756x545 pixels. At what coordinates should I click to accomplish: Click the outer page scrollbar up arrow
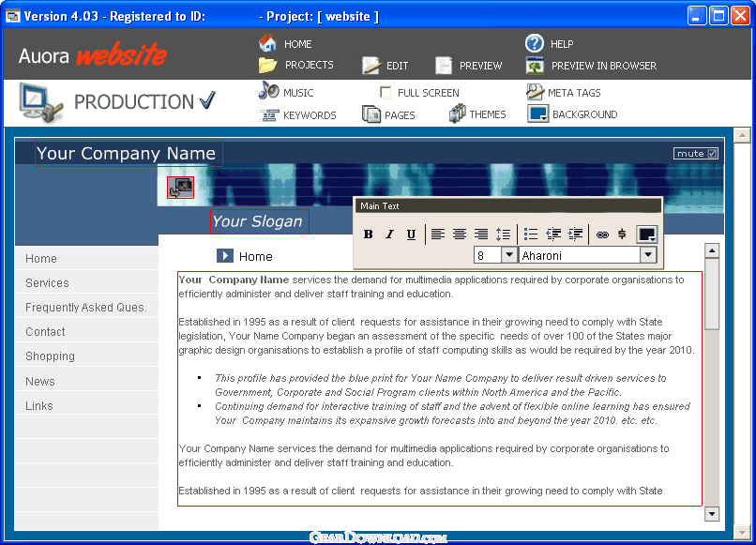point(742,135)
